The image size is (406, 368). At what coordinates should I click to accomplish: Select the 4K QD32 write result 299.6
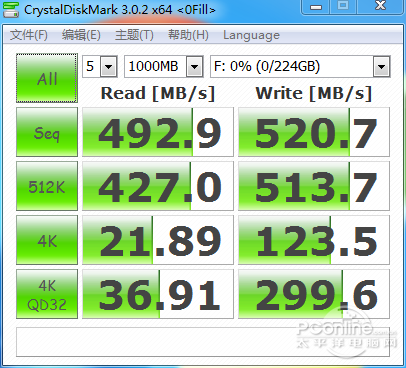[x=314, y=294]
